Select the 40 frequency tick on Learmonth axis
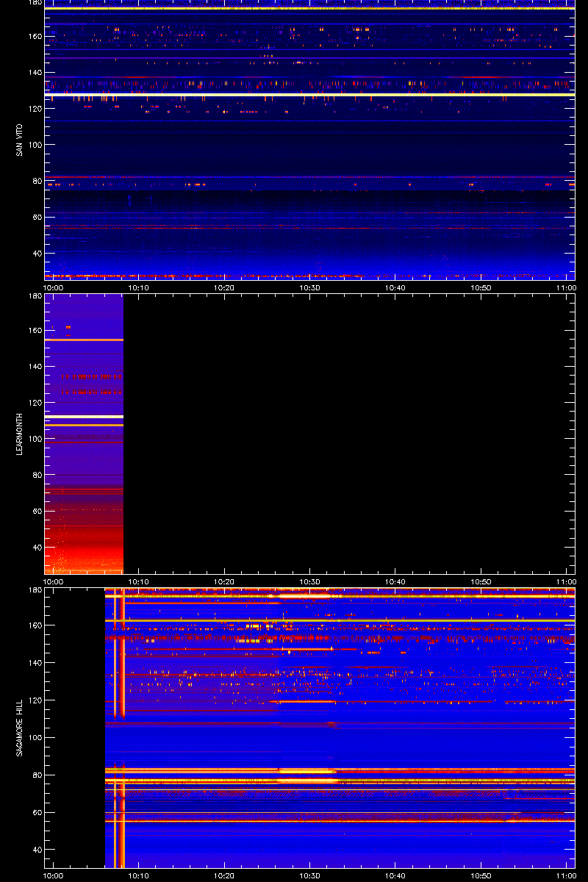The width and height of the screenshot is (588, 882). tap(36, 547)
